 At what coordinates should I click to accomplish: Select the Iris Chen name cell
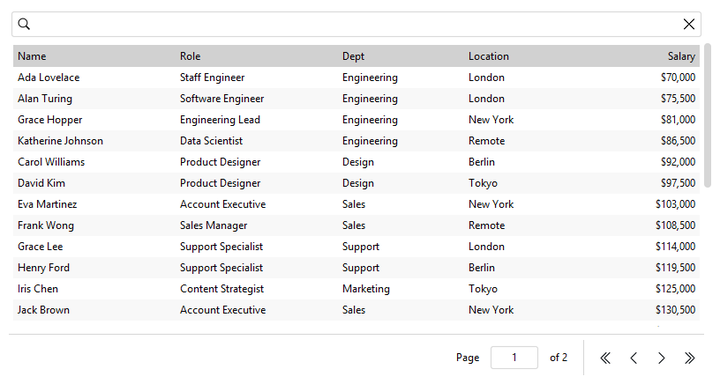[x=94, y=288]
